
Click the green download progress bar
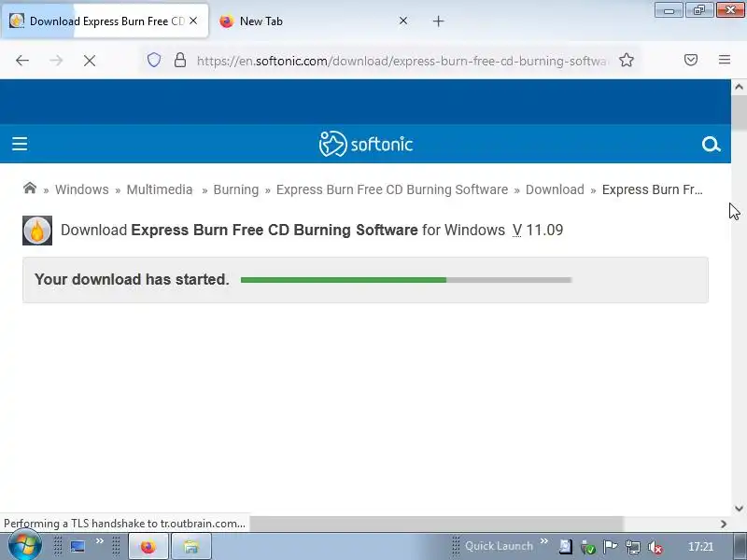tap(406, 280)
